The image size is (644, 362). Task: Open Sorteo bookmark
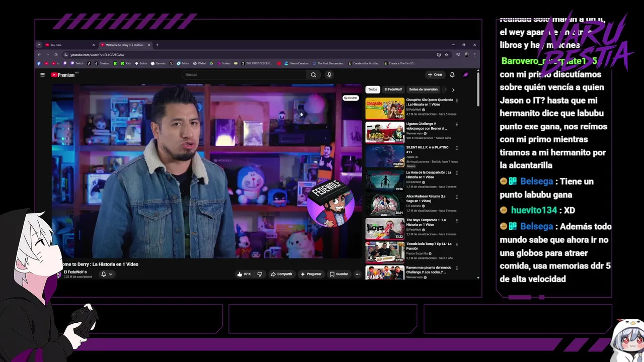223,63
